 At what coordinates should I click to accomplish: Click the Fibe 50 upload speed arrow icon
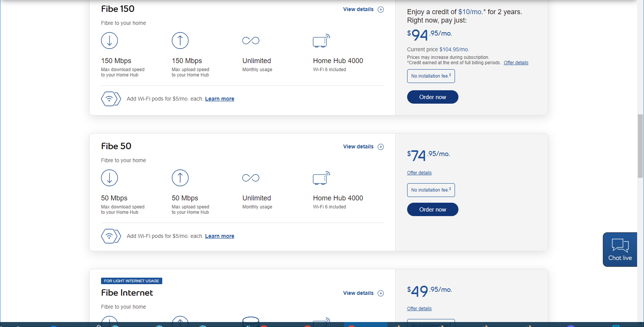coord(180,178)
